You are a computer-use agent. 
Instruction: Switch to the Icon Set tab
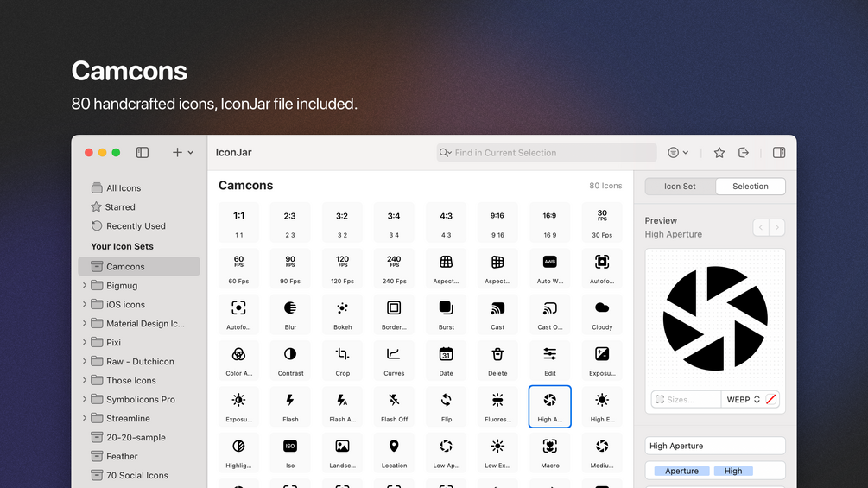point(680,187)
